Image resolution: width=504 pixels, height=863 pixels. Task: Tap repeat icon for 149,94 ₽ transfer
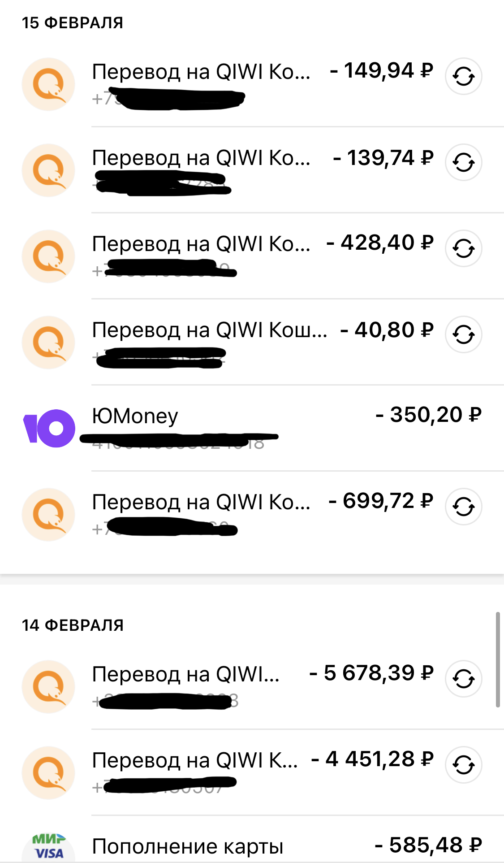tap(463, 76)
